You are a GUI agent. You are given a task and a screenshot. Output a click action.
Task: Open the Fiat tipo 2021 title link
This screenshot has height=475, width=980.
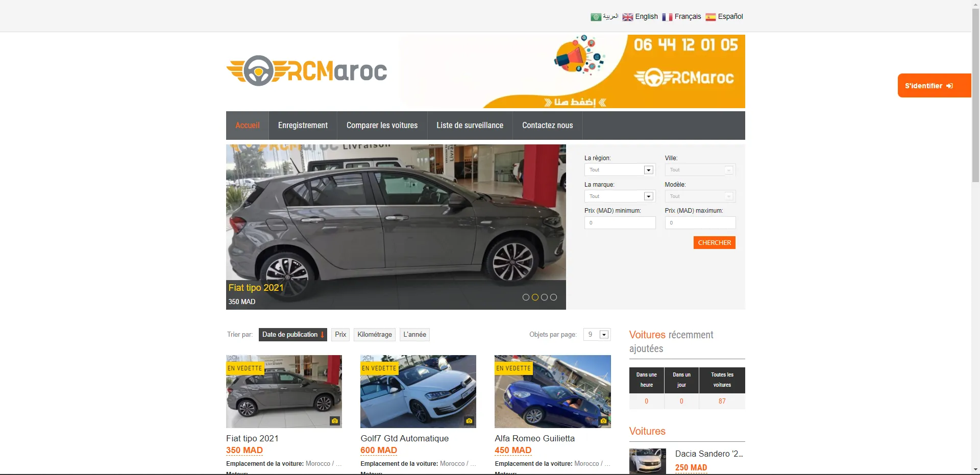[x=252, y=439]
